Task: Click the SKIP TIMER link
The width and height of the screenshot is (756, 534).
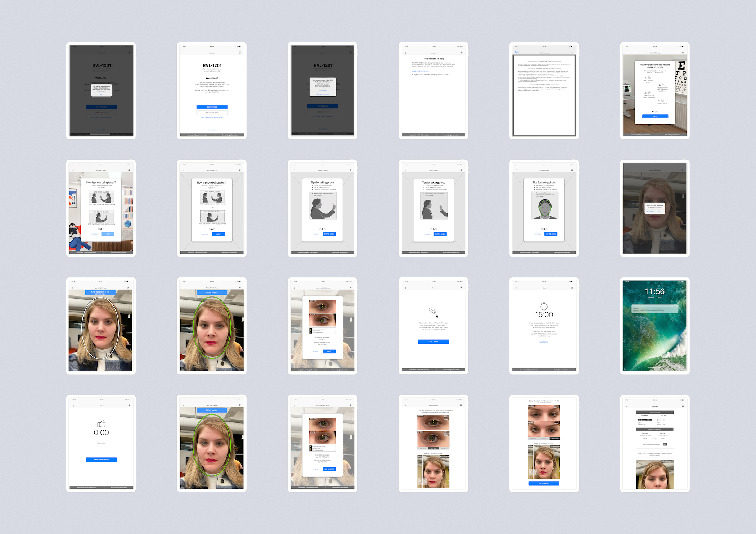Action: coord(544,342)
